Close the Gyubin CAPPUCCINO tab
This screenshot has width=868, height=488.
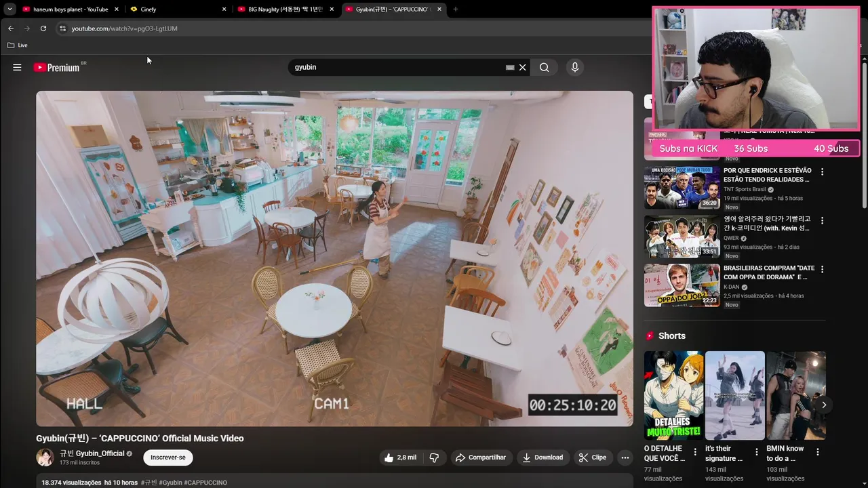[439, 9]
